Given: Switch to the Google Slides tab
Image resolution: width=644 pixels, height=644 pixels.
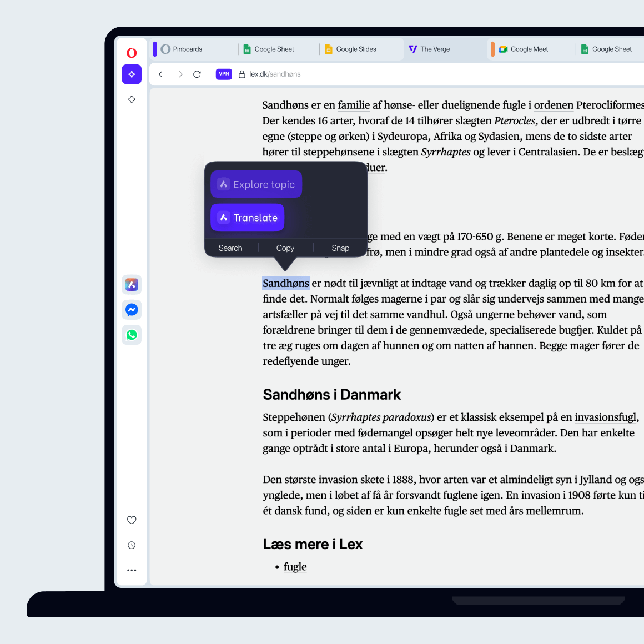Looking at the screenshot, I should coord(355,49).
